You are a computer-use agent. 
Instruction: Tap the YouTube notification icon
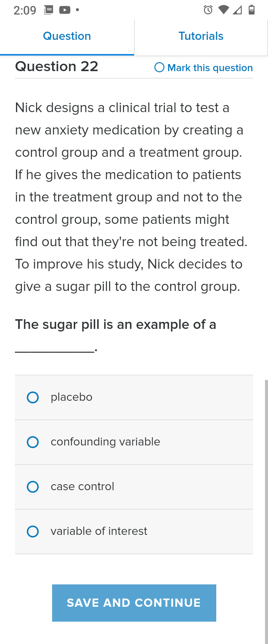point(65,10)
